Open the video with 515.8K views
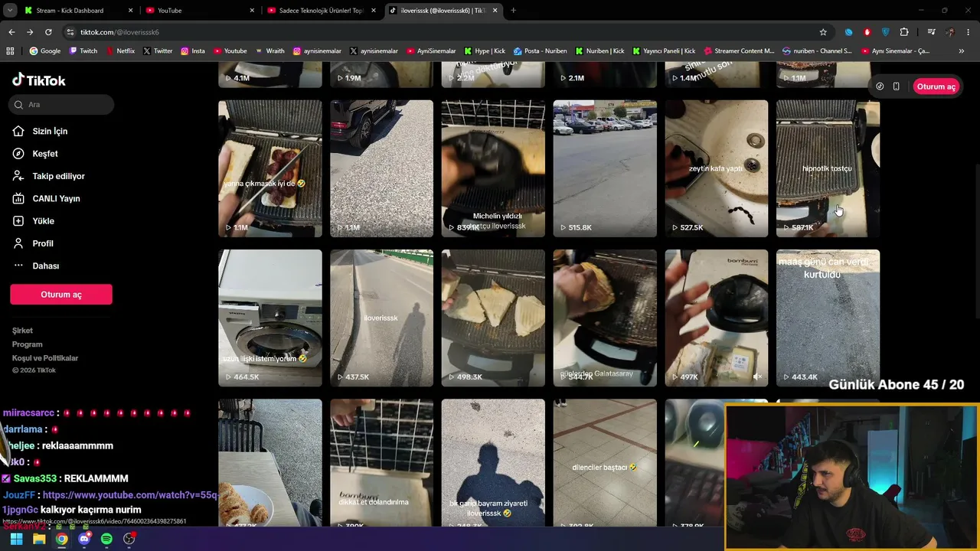Screen dimensions: 980x551 pyautogui.click(x=605, y=168)
